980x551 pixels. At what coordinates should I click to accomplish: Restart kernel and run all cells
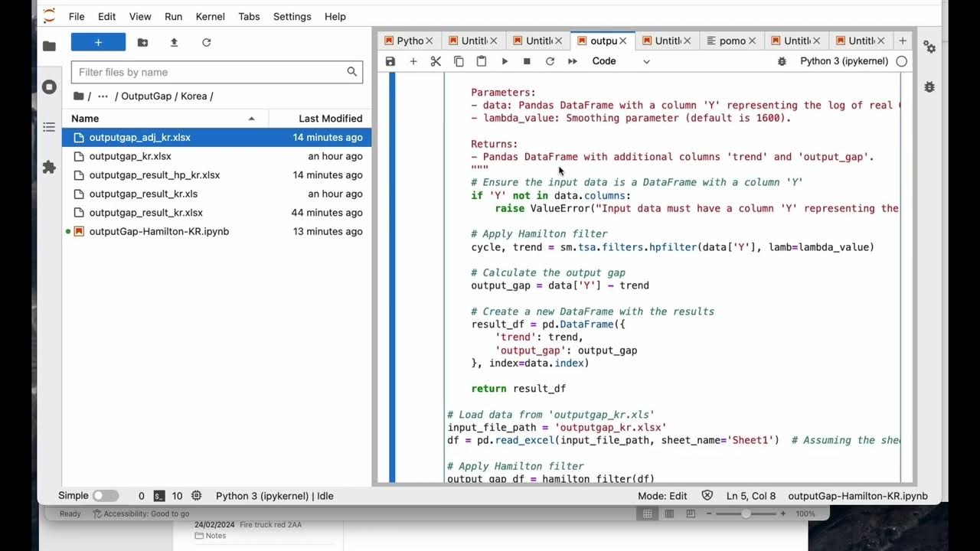[572, 61]
